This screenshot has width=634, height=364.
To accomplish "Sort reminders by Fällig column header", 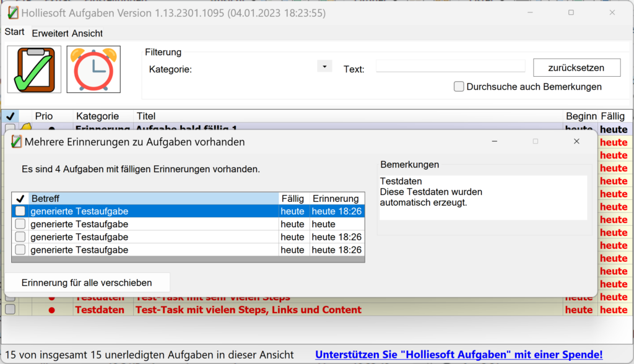I will coord(292,199).
